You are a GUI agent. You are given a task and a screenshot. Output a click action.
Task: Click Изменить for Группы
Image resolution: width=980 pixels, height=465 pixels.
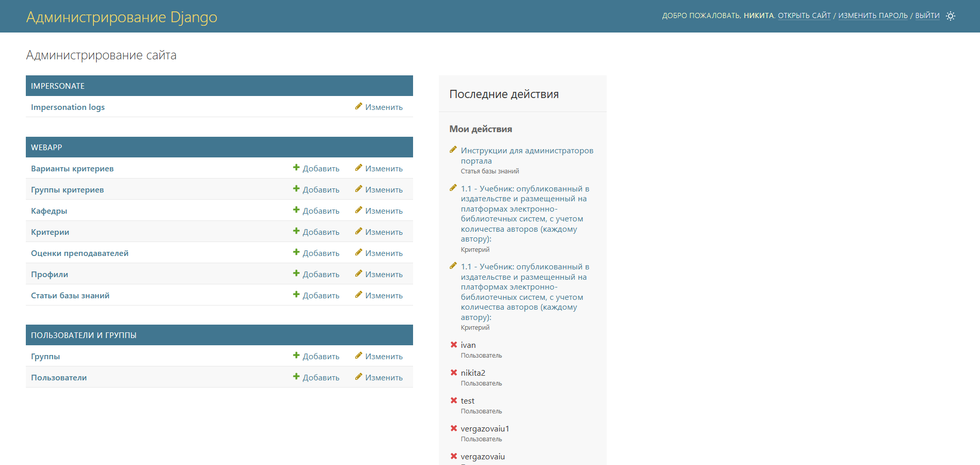[x=379, y=356]
